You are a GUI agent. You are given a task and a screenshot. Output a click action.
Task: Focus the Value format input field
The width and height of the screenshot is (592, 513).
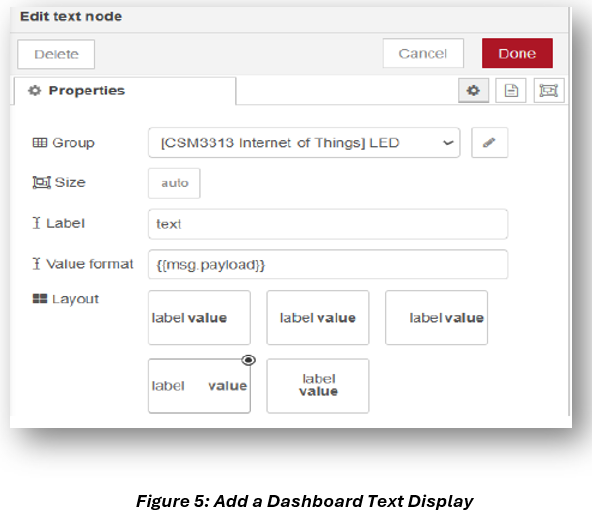click(x=328, y=264)
